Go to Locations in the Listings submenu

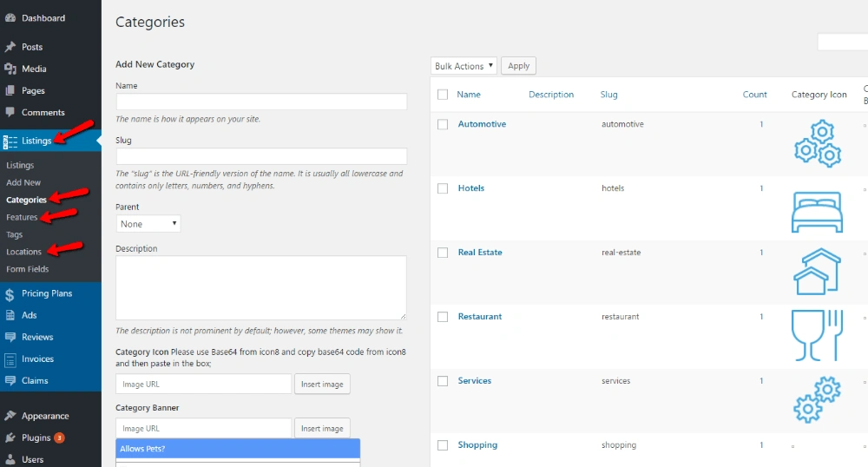[23, 252]
